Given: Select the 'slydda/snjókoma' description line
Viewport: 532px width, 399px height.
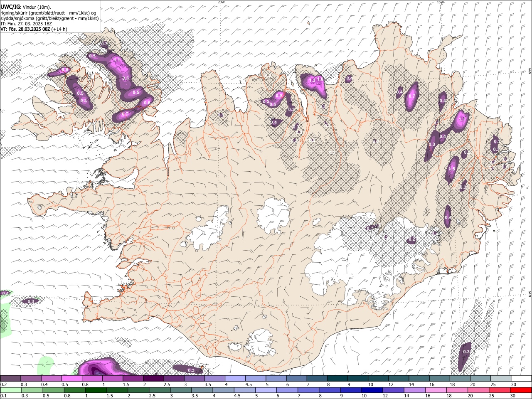Looking at the screenshot, I should pyautogui.click(x=49, y=18).
